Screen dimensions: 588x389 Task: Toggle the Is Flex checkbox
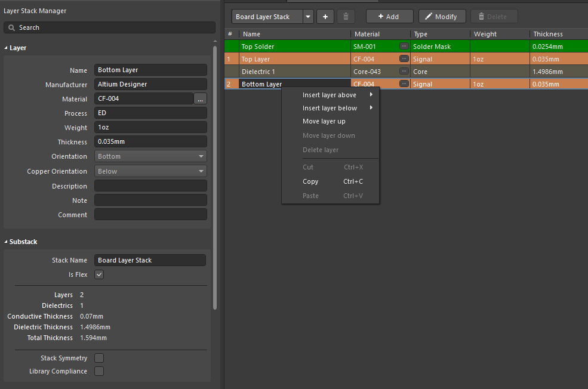99,274
